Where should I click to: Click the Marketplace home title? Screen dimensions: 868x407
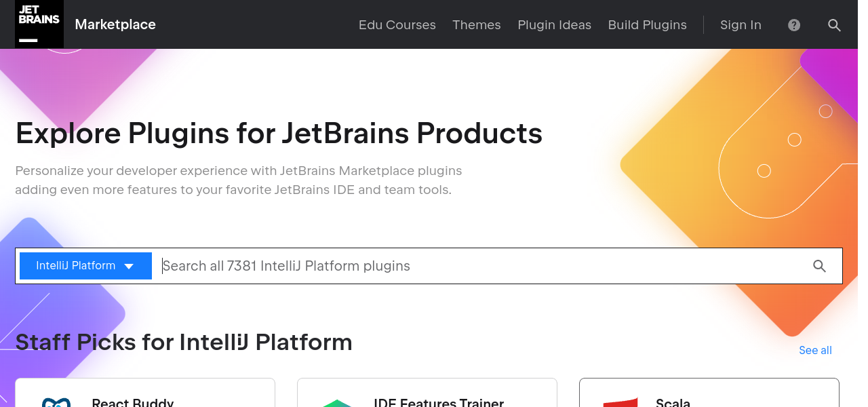pos(115,24)
